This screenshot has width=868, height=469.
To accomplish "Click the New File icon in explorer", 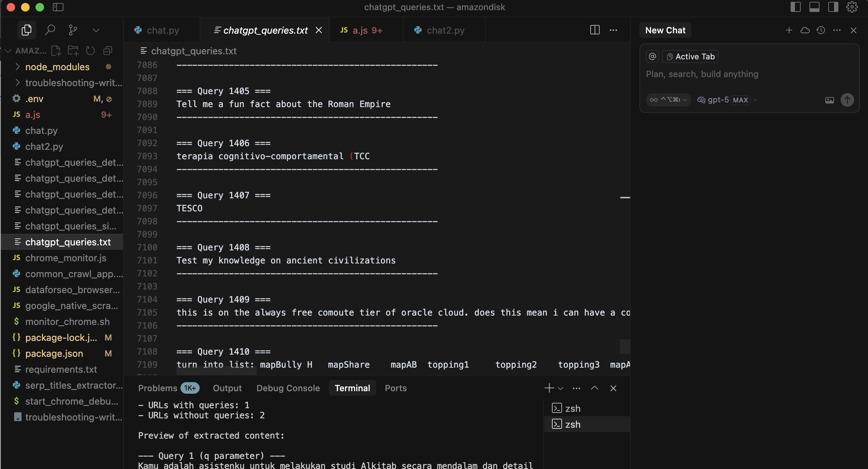I will pyautogui.click(x=56, y=51).
